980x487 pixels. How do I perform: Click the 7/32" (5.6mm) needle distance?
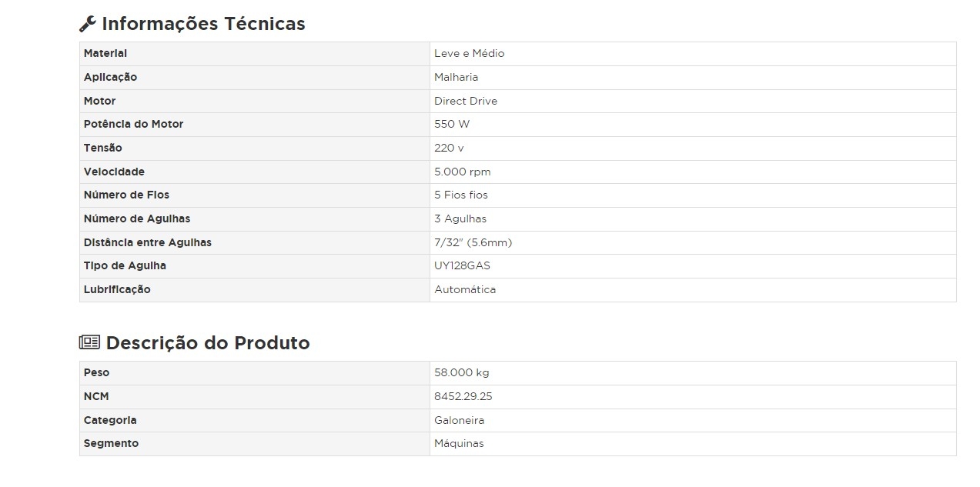coord(473,242)
